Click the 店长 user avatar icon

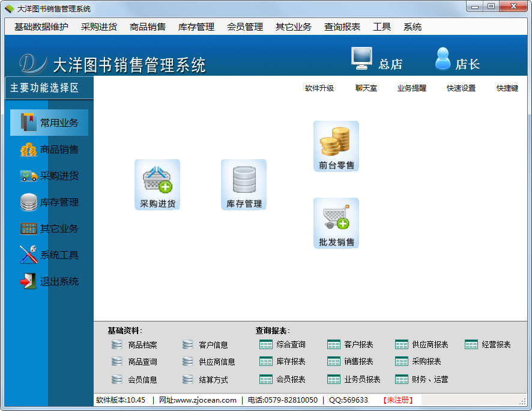443,58
